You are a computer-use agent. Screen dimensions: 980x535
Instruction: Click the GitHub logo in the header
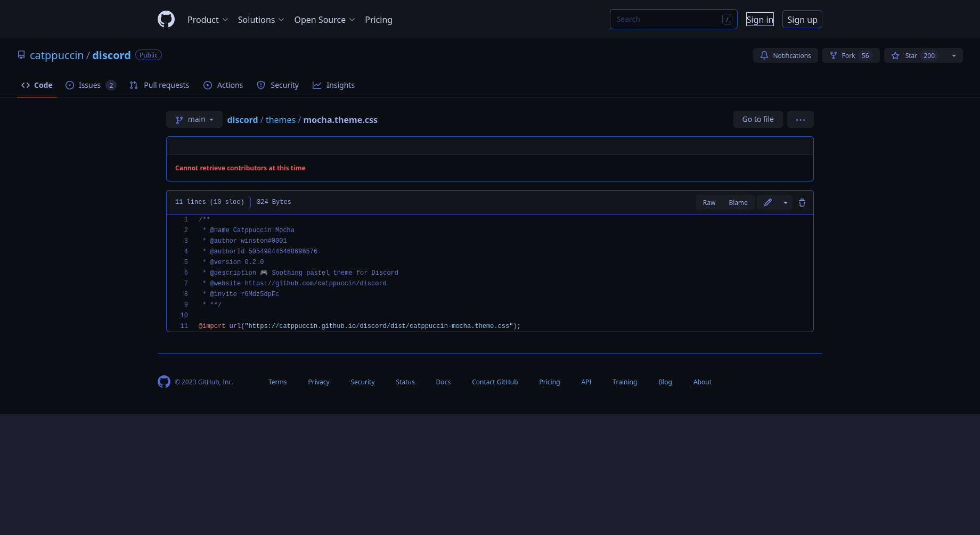pos(166,19)
